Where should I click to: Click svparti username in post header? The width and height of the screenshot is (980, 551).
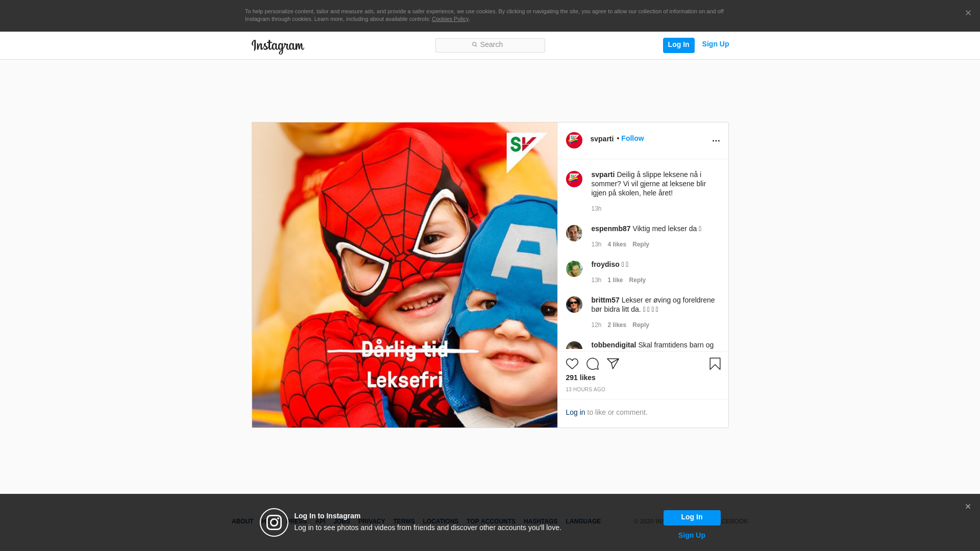pyautogui.click(x=602, y=139)
